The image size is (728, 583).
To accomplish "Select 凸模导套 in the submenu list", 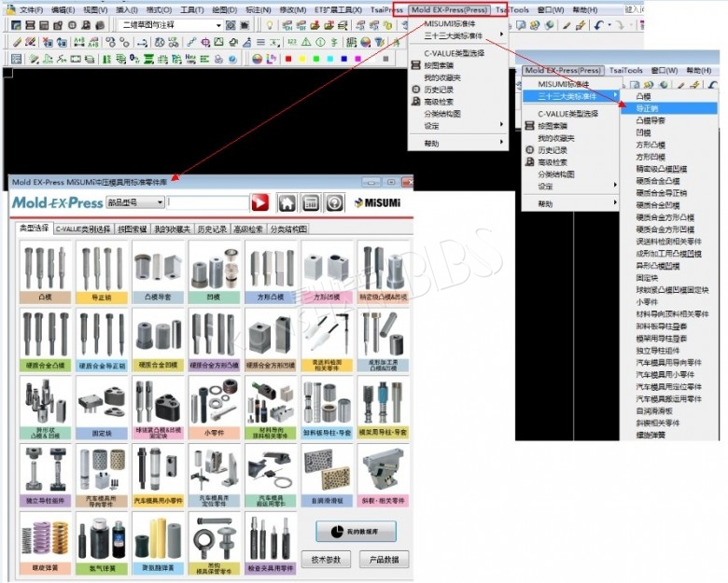I will click(651, 120).
